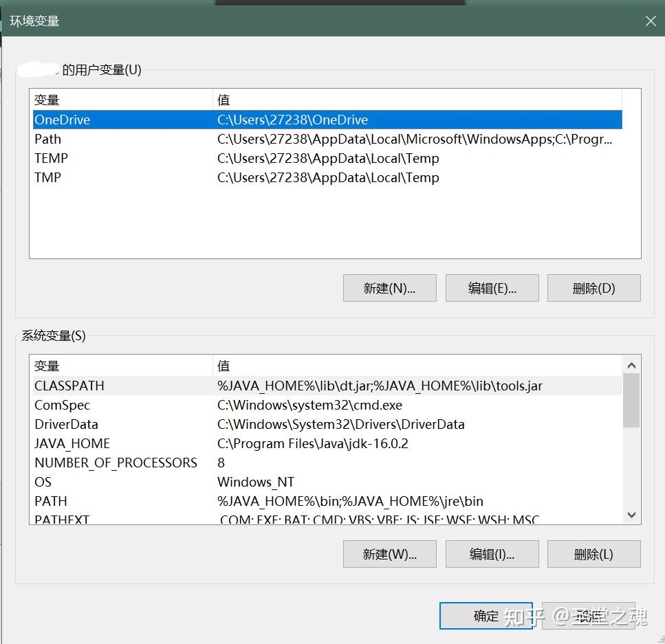Click the scrollbar down arrow in system variables
This screenshot has height=644, width=665.
pos(631,515)
